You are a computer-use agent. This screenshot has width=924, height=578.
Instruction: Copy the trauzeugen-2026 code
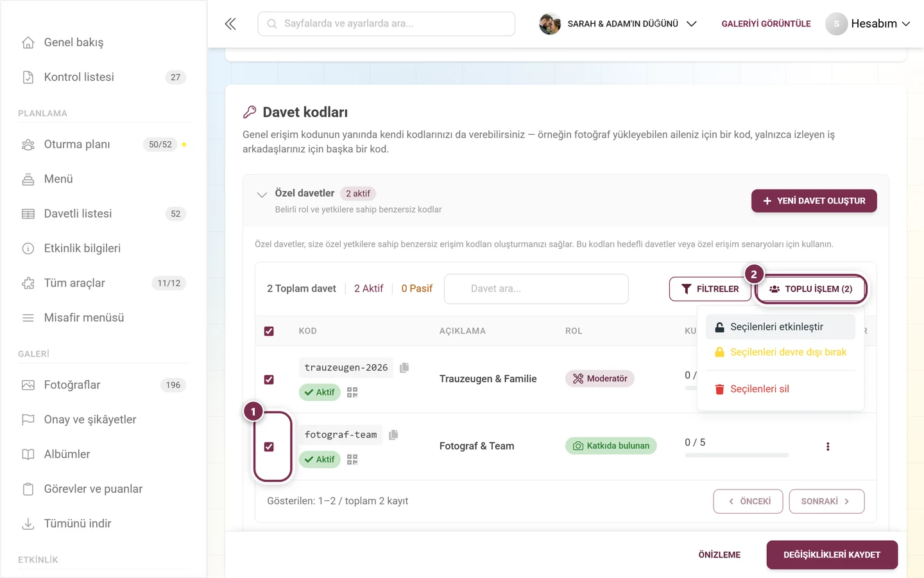coord(404,367)
